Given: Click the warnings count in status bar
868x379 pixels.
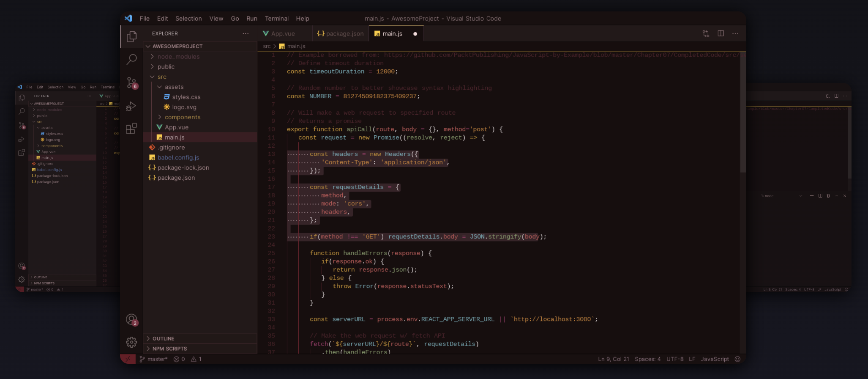Looking at the screenshot, I should tap(196, 359).
